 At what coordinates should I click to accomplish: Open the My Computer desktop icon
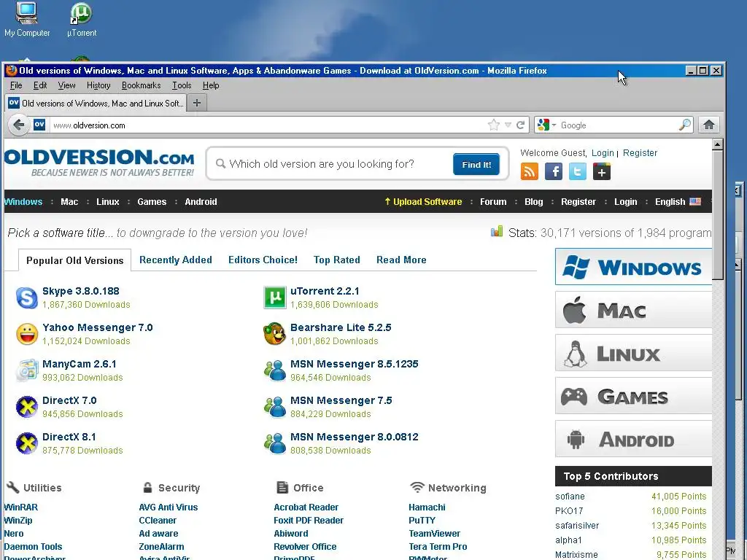[x=27, y=19]
